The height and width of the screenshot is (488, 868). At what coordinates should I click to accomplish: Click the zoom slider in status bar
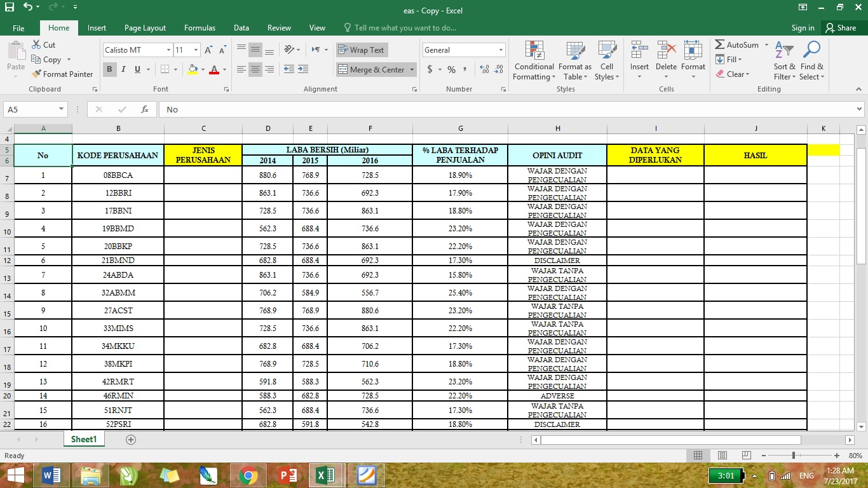click(x=795, y=455)
